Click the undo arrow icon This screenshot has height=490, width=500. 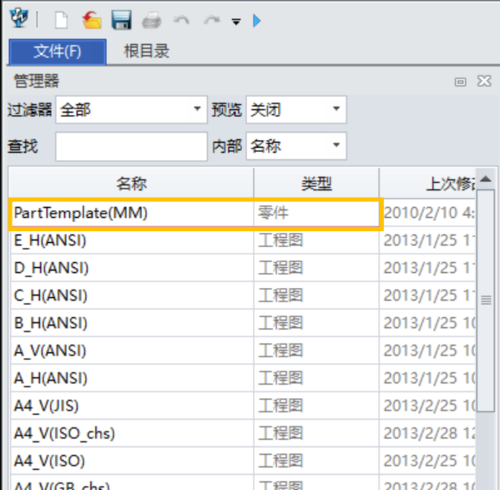pos(181,21)
